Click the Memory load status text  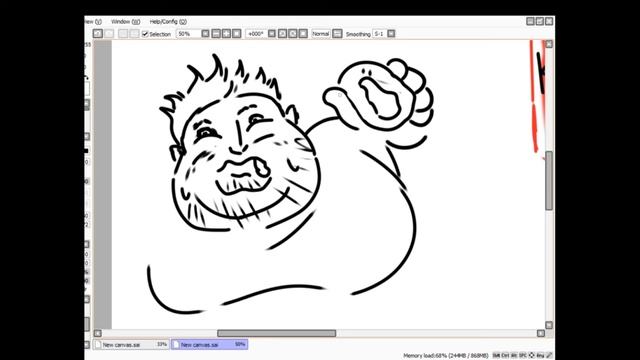(446, 356)
